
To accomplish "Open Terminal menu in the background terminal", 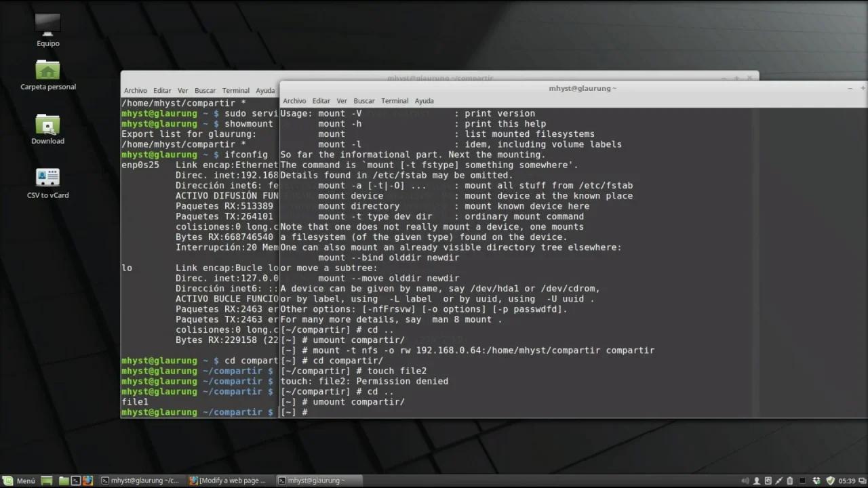I will (x=235, y=91).
